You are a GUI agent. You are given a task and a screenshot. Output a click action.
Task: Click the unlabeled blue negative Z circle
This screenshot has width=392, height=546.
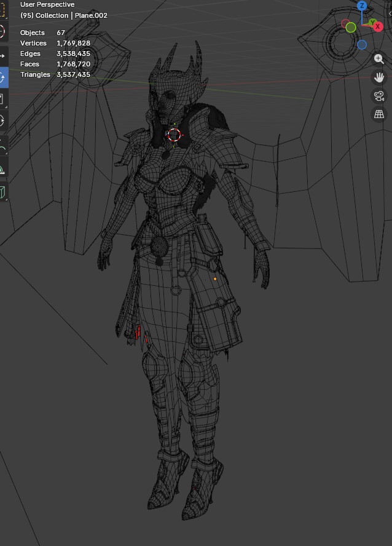tap(362, 45)
